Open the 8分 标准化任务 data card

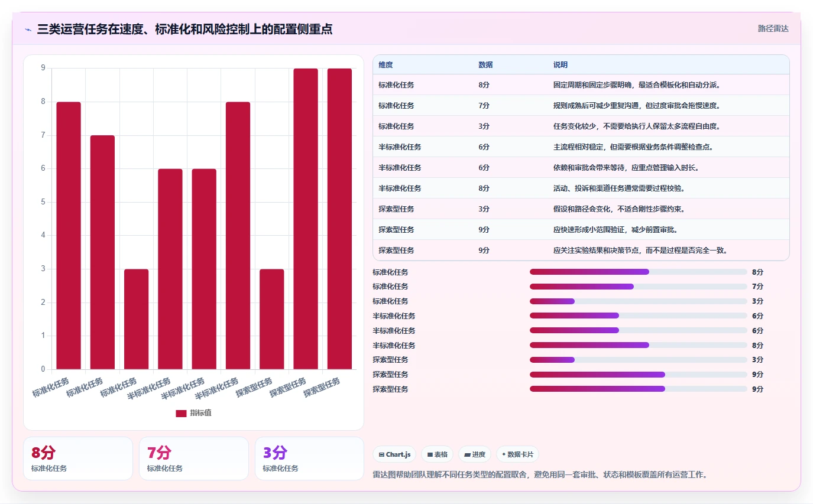tap(78, 459)
